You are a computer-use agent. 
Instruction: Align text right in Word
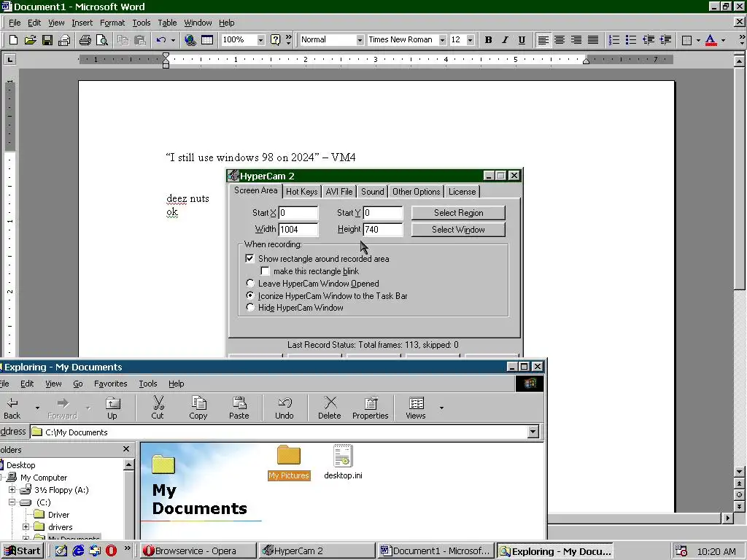(576, 40)
